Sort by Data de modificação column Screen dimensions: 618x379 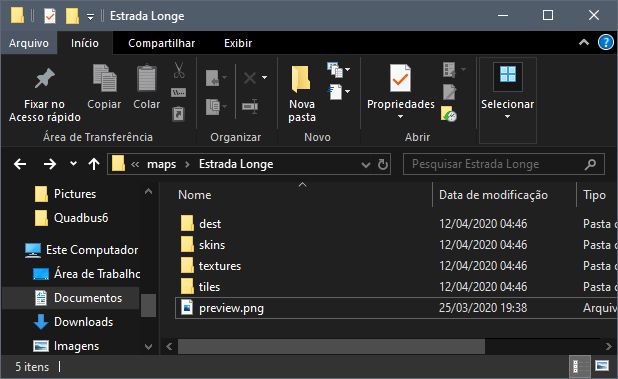[493, 195]
